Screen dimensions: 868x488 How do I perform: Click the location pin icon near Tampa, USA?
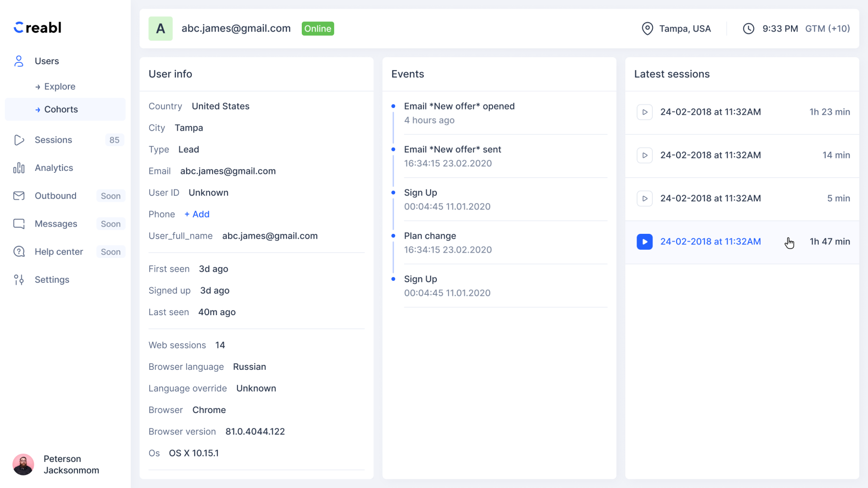[647, 29]
